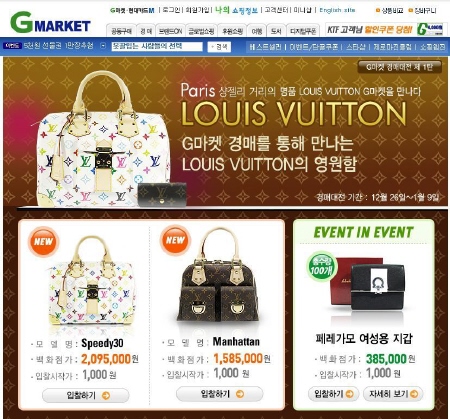
Task: Open the 도서 tab
Action: click(276, 31)
